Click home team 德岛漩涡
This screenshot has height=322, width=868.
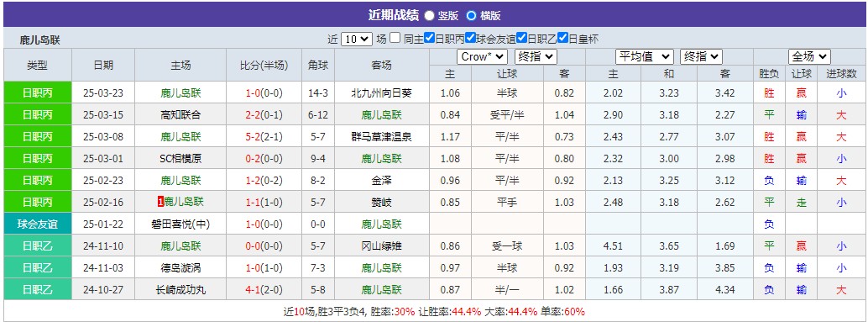point(181,268)
